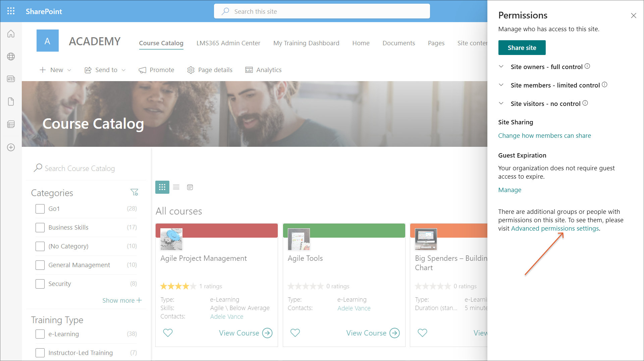Viewport: 644px width, 361px height.
Task: Switch to grid view of courses
Action: point(162,187)
